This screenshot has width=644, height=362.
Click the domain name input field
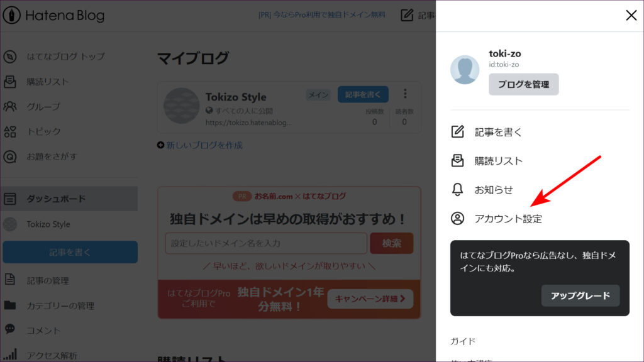click(265, 243)
